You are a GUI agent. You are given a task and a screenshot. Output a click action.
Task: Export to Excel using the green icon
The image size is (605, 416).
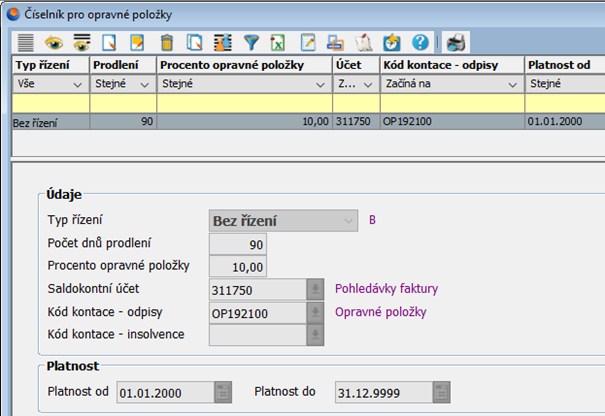point(278,42)
